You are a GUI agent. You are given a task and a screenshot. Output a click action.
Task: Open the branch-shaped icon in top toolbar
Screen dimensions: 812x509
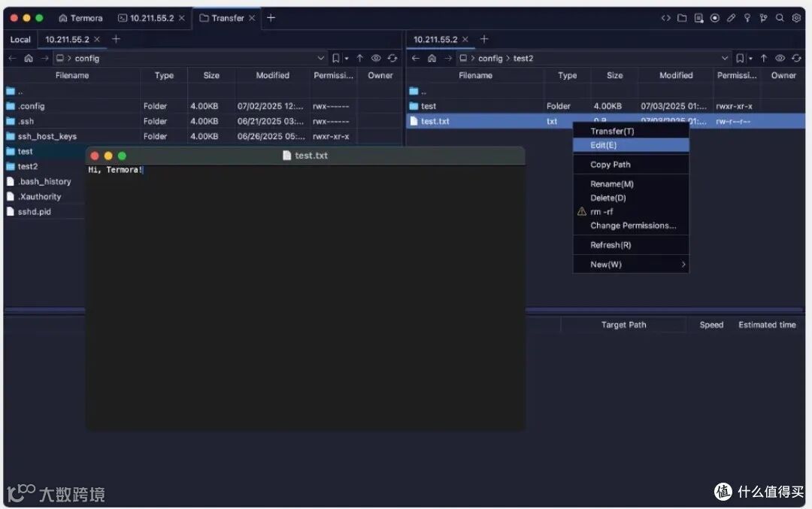[x=763, y=18]
